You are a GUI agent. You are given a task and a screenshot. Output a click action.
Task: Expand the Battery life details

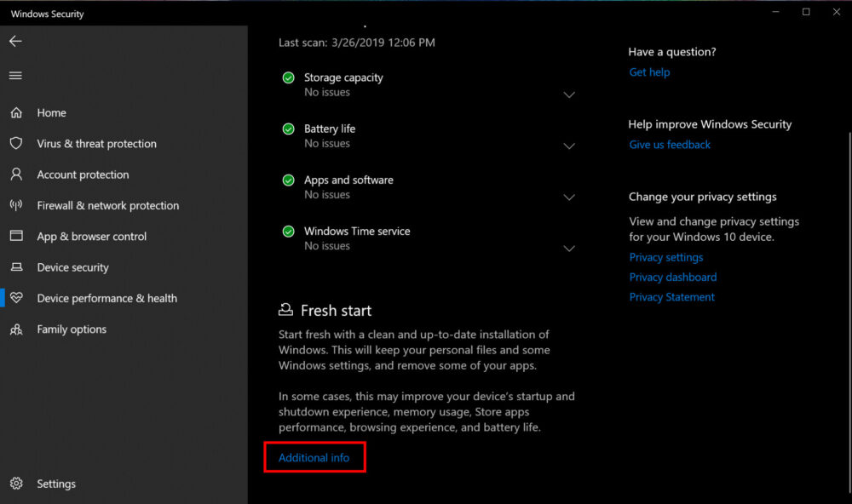click(x=569, y=146)
